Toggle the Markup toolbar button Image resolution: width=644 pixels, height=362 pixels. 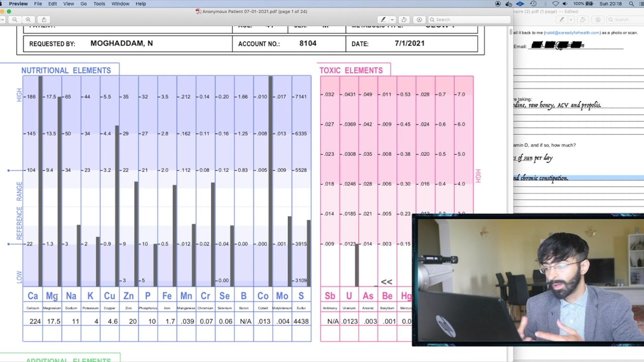coord(419,20)
